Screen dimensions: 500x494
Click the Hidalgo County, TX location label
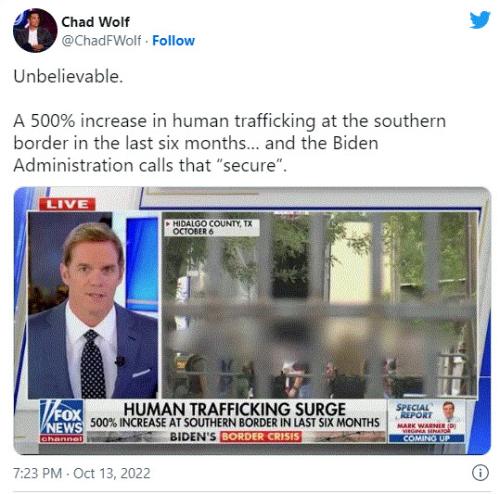[212, 227]
